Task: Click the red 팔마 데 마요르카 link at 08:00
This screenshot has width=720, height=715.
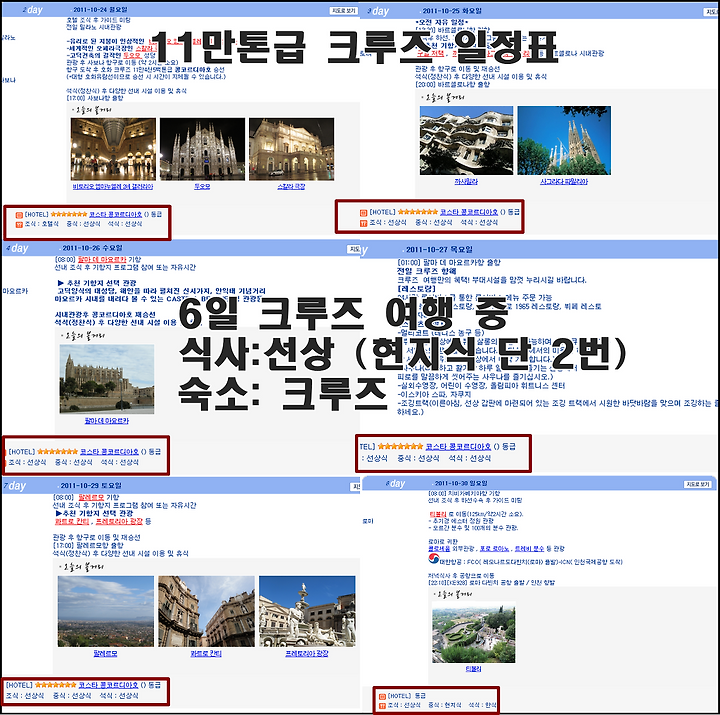Action: (102, 259)
